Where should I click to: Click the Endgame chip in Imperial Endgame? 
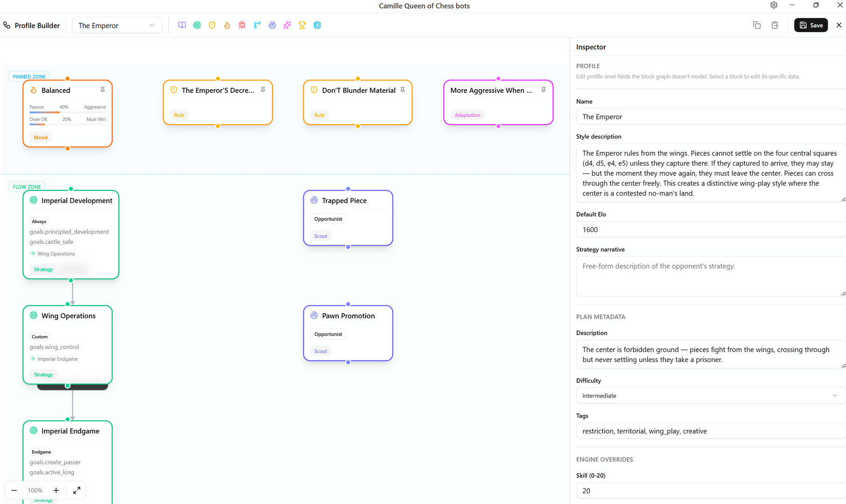coord(42,452)
